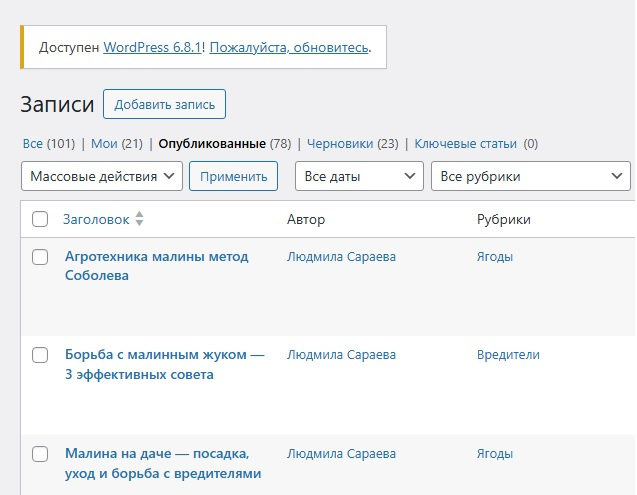Open the 'Все даты' dropdown

click(360, 176)
